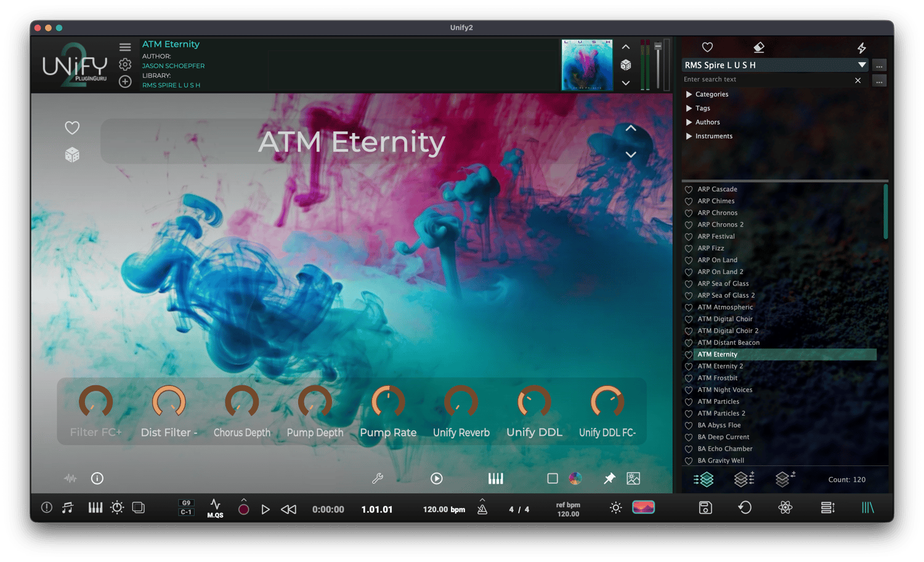Click the layers icon with three left arrows
This screenshot has width=924, height=562.
coord(744,479)
